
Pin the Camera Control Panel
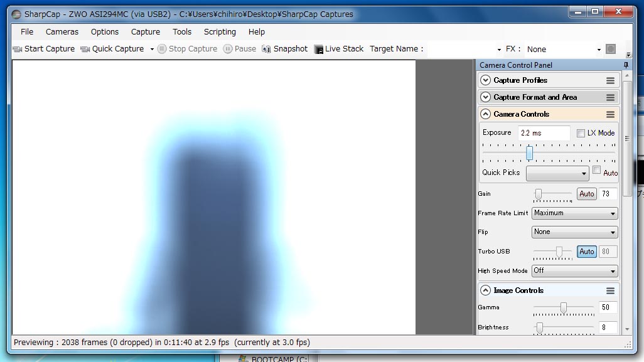point(626,65)
